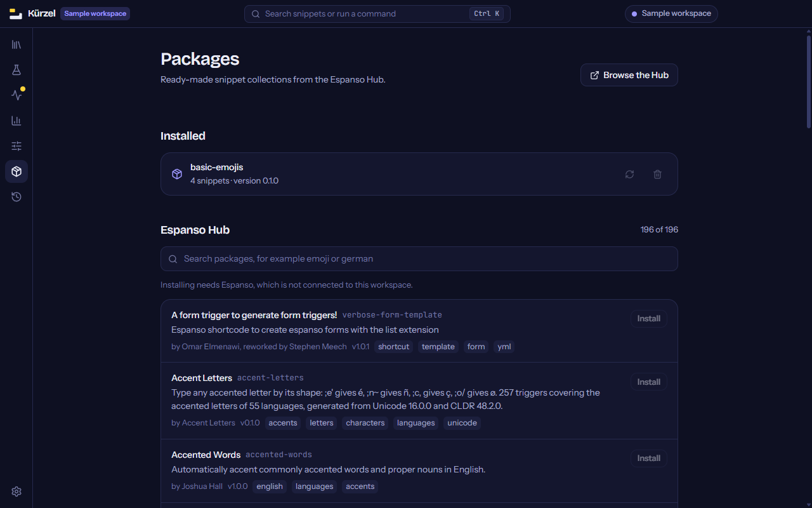
Task: Click the Ctrl K shortcut hint
Action: tap(487, 14)
